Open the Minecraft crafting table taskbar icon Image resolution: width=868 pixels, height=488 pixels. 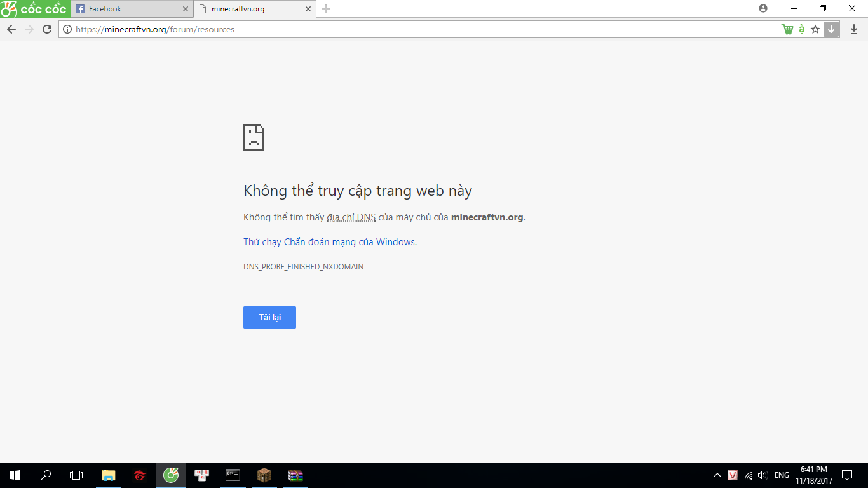click(264, 475)
